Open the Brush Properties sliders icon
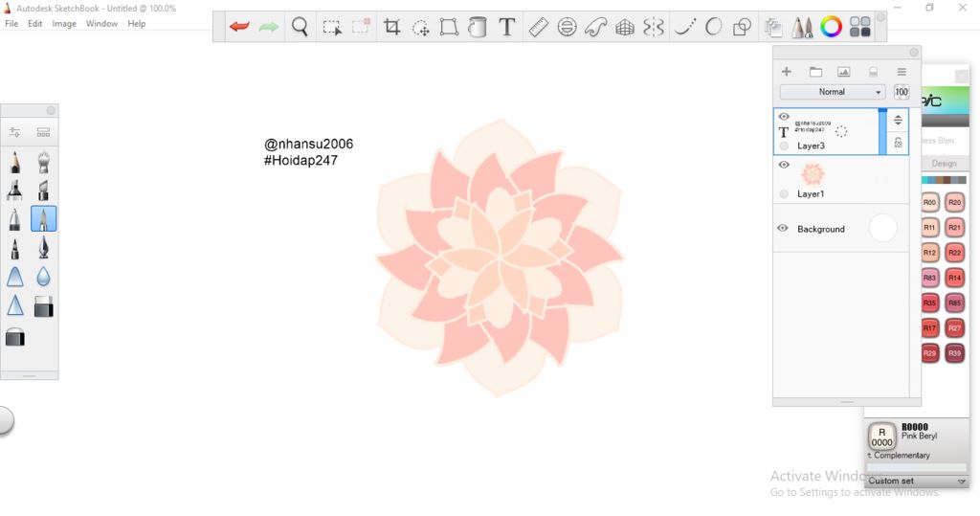Image resolution: width=980 pixels, height=516 pixels. tap(15, 132)
